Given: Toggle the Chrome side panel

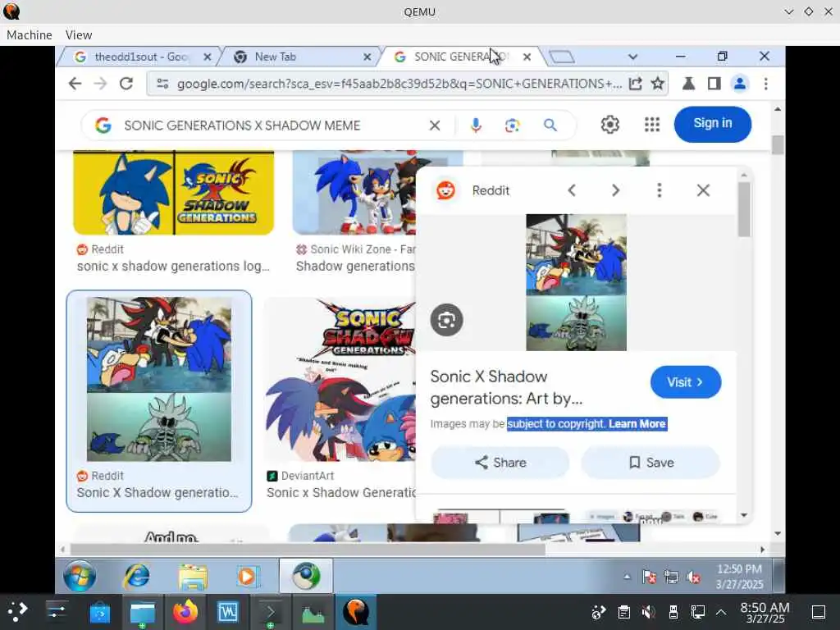Looking at the screenshot, I should pyautogui.click(x=714, y=84).
